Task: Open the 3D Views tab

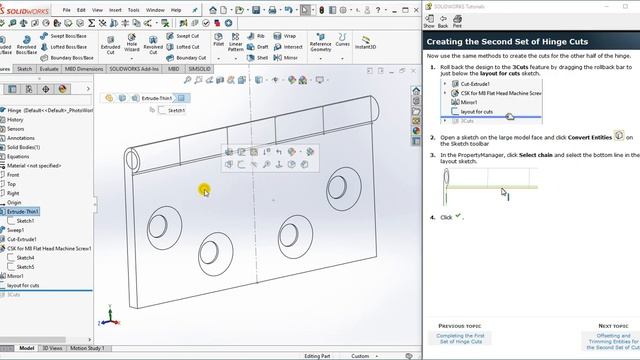Action: (53, 348)
